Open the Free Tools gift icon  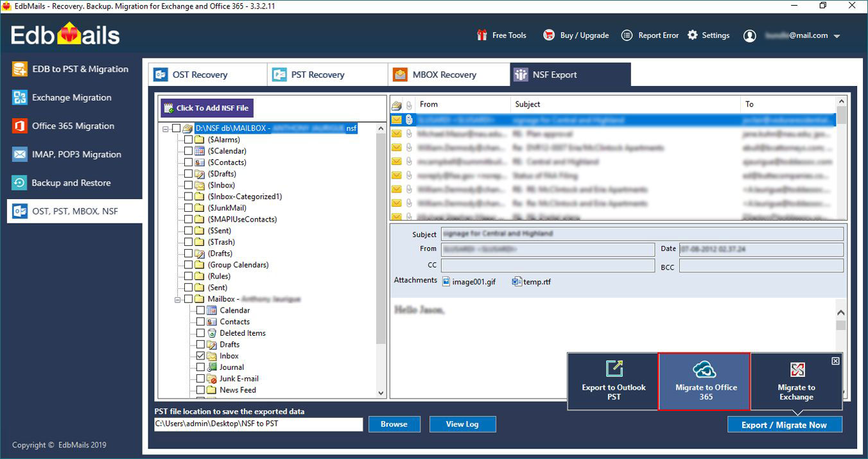click(x=482, y=35)
